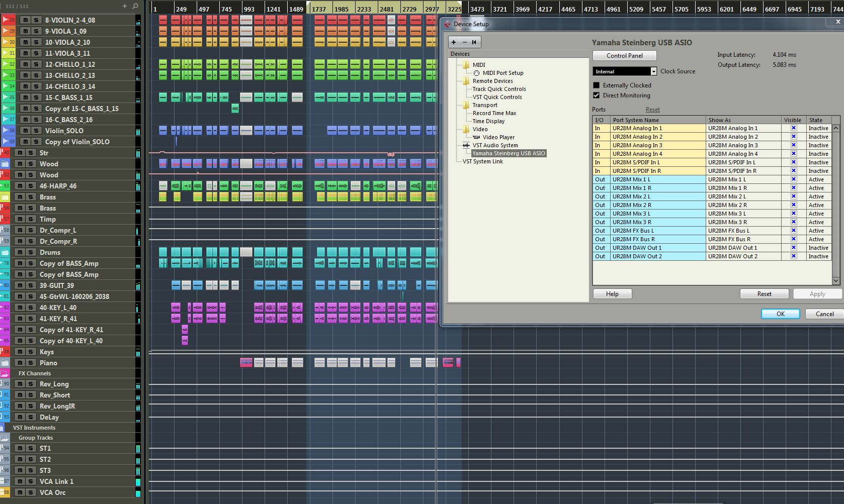Collapse the Group Tracks folder
The height and width of the screenshot is (504, 844).
coord(5,438)
